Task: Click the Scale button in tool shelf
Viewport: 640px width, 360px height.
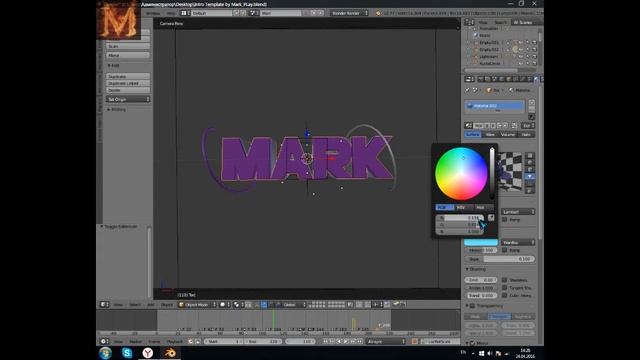Action: coord(128,46)
